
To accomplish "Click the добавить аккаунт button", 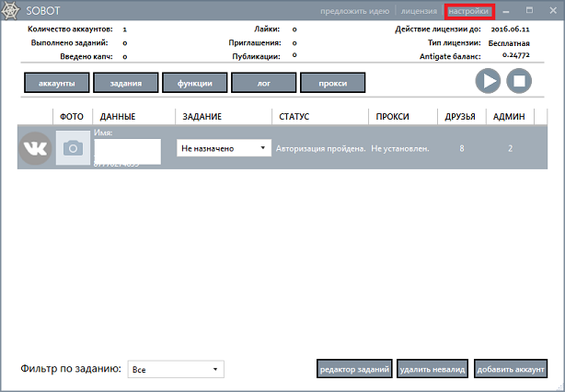I will 512,369.
